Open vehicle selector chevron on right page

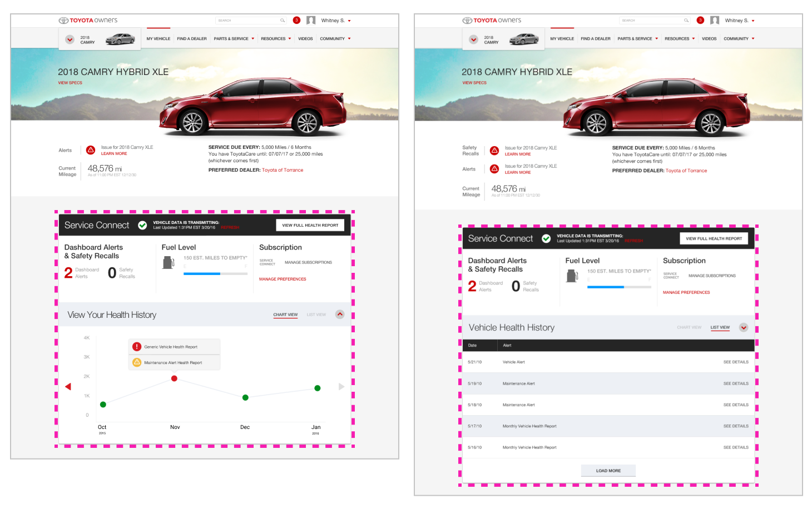(x=473, y=39)
